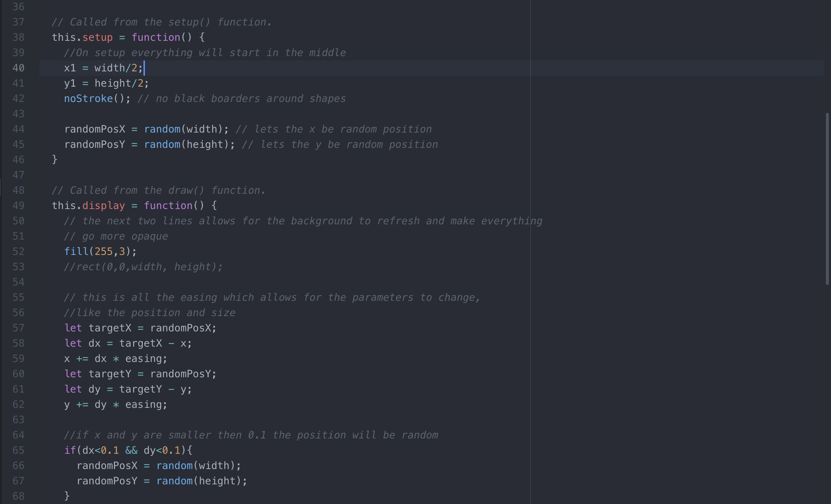Click the let targetY declaration

tap(140, 374)
